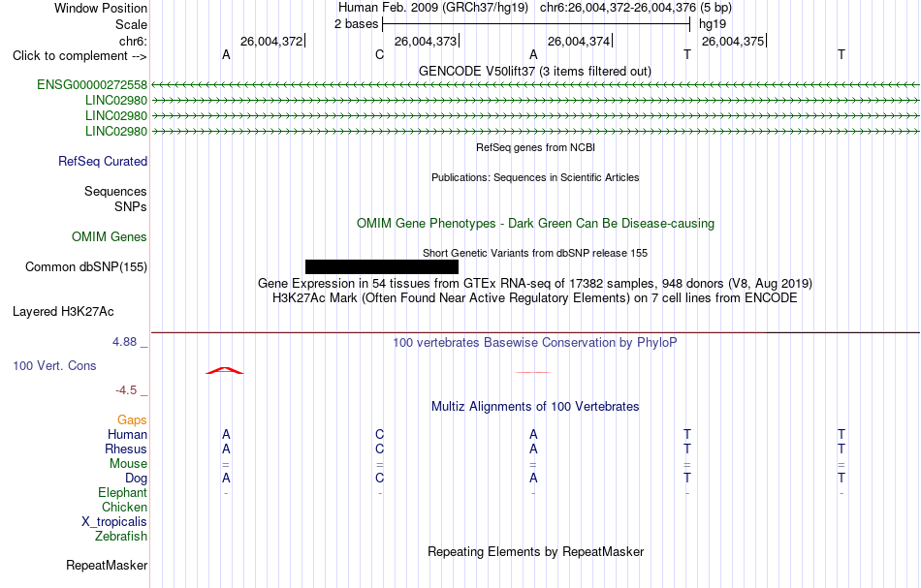The height and width of the screenshot is (588, 921).
Task: Click the Human alignment row label
Action: (127, 434)
